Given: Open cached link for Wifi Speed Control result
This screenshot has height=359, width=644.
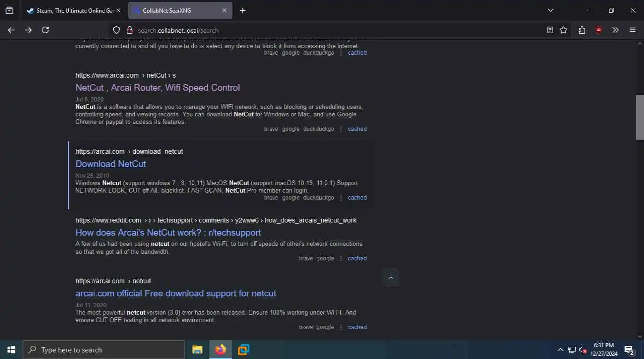Looking at the screenshot, I should 357,129.
